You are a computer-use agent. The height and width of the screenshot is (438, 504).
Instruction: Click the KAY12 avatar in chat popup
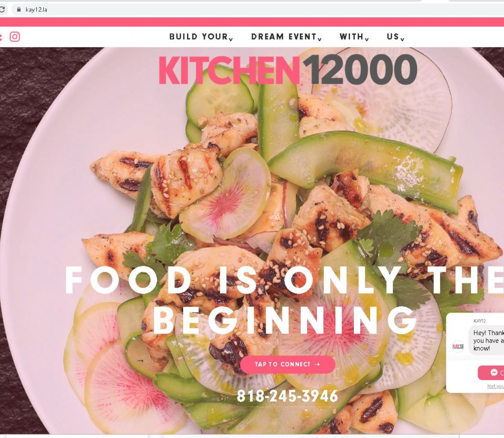[x=458, y=346]
